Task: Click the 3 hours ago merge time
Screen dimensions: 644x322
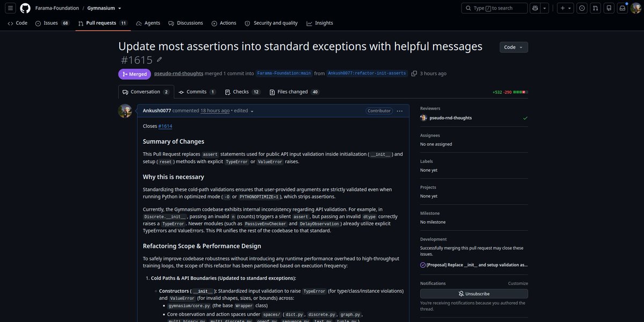Action: (433, 74)
